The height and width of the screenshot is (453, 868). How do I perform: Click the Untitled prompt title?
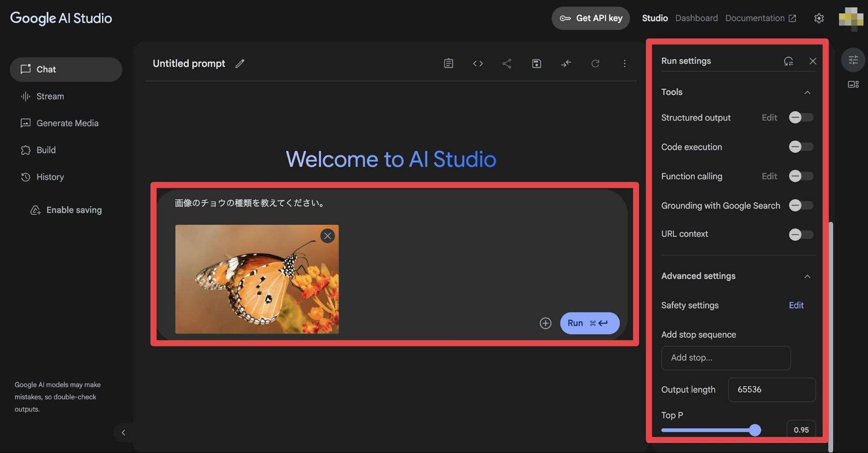coord(189,64)
